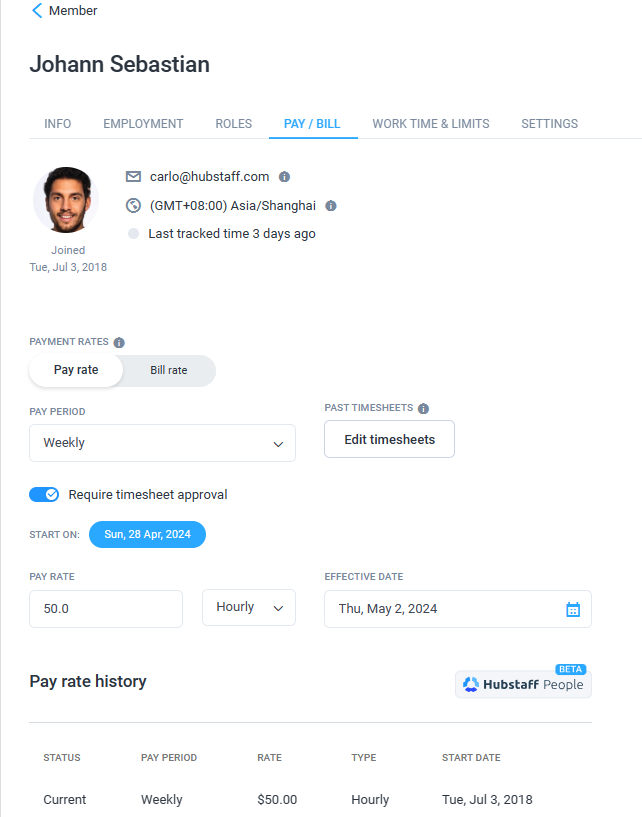The height and width of the screenshot is (817, 642).
Task: Toggle Require timesheet approval switch
Action: click(x=44, y=494)
